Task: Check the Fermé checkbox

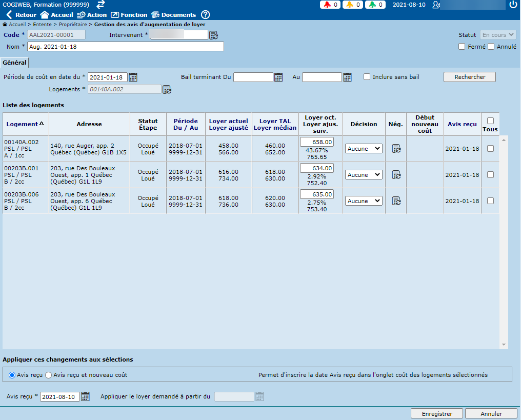Action: (x=462, y=47)
